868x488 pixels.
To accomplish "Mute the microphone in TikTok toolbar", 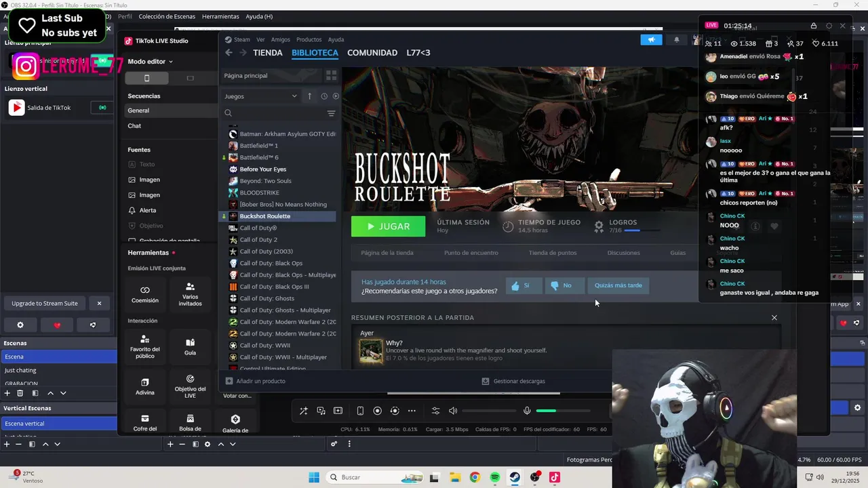I will [527, 411].
